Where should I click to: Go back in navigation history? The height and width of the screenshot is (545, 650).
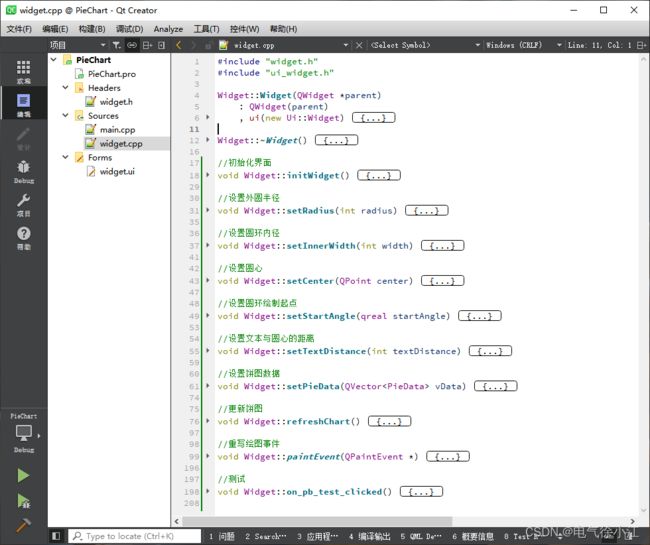[179, 45]
